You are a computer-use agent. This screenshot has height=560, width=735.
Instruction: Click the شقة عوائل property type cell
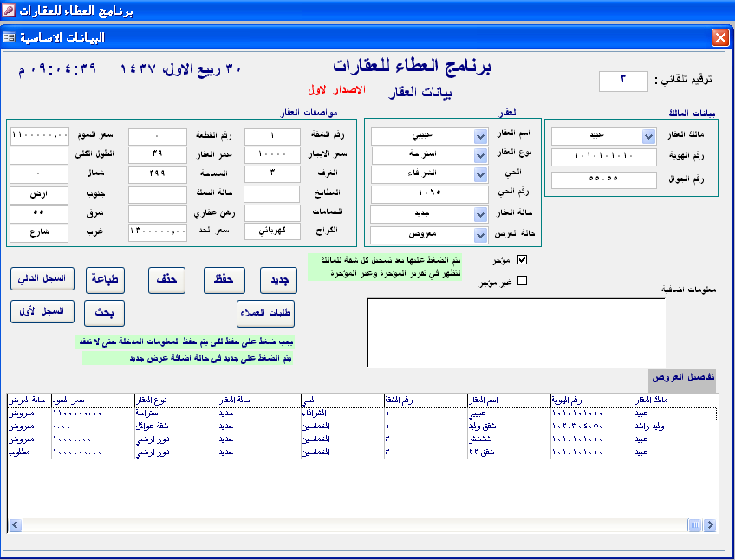coord(176,427)
